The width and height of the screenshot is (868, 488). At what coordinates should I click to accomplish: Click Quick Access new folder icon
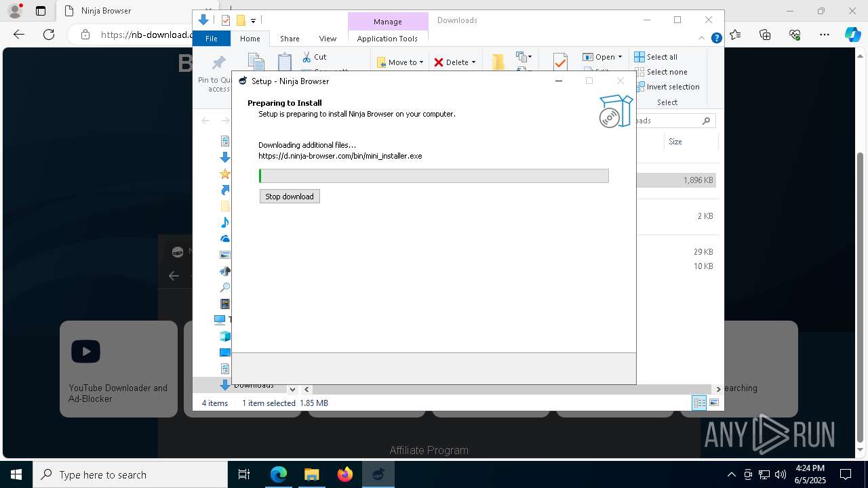pyautogui.click(x=240, y=20)
